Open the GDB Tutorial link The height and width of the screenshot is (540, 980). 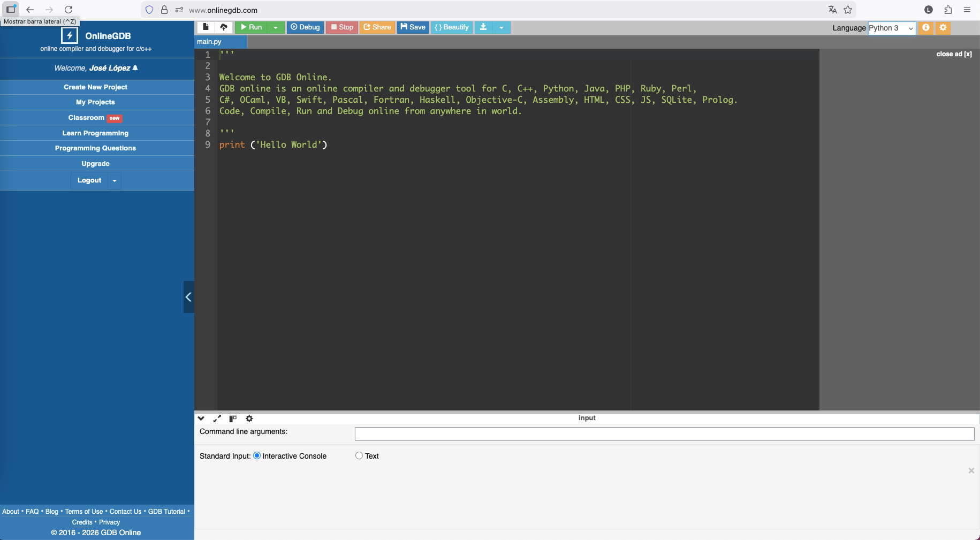tap(167, 511)
